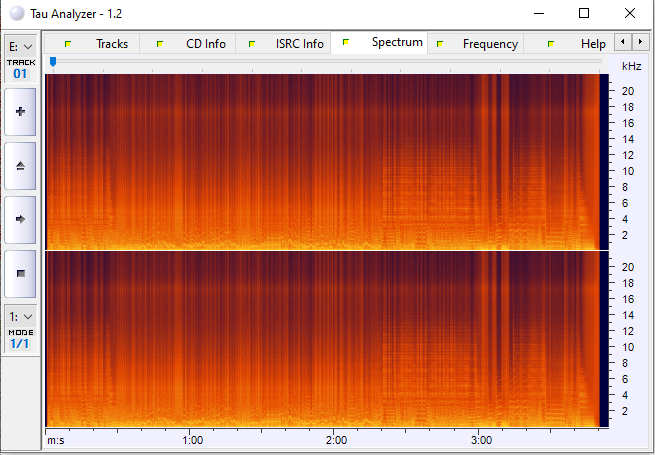655x455 pixels.
Task: Click the 1/1 mode display
Action: pos(20,344)
